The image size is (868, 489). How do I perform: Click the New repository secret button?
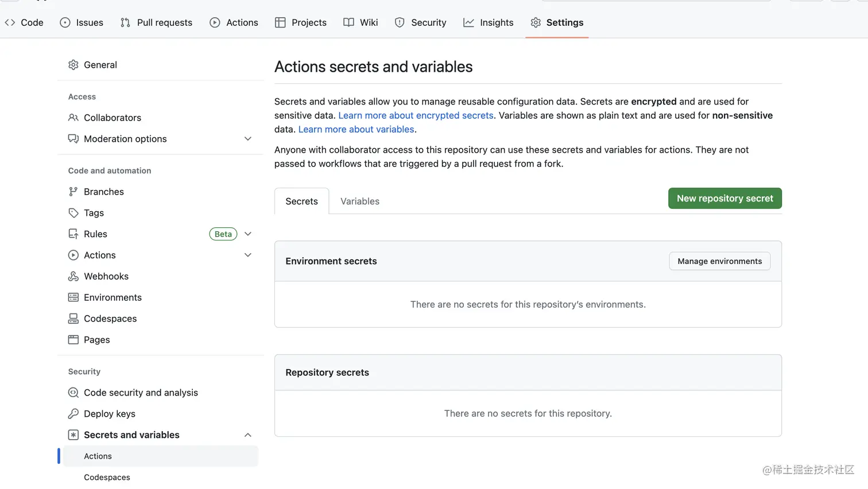point(724,199)
